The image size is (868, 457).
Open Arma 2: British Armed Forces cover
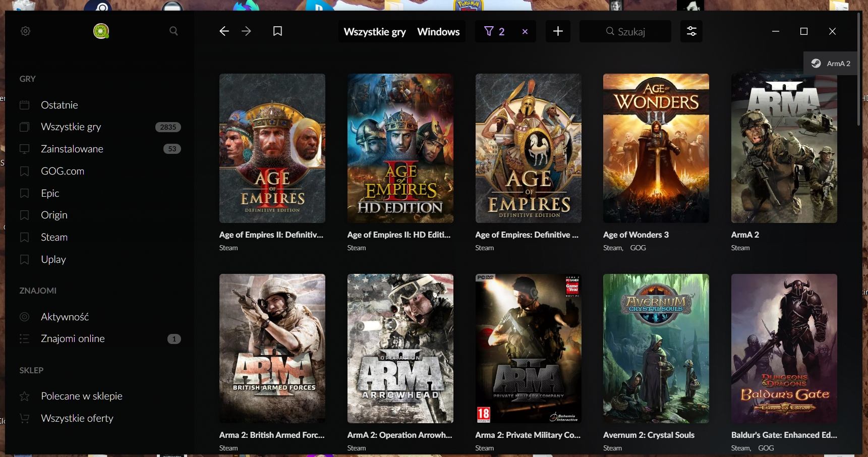(x=272, y=349)
